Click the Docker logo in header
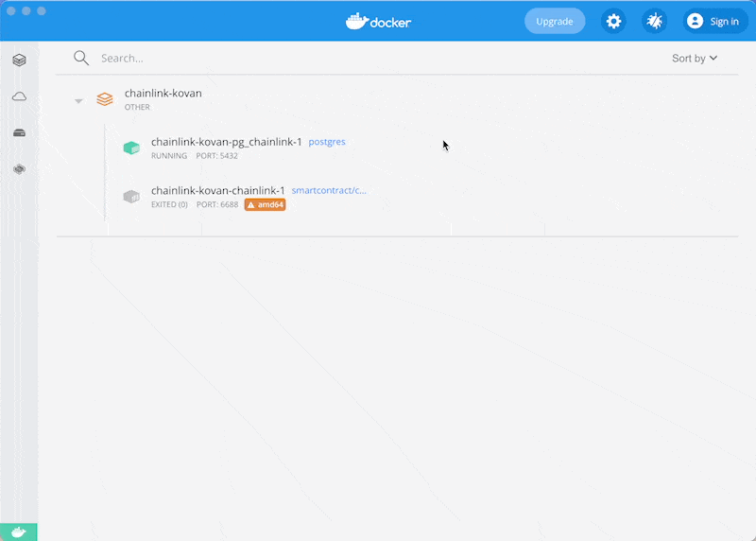The image size is (756, 541). coord(379,22)
